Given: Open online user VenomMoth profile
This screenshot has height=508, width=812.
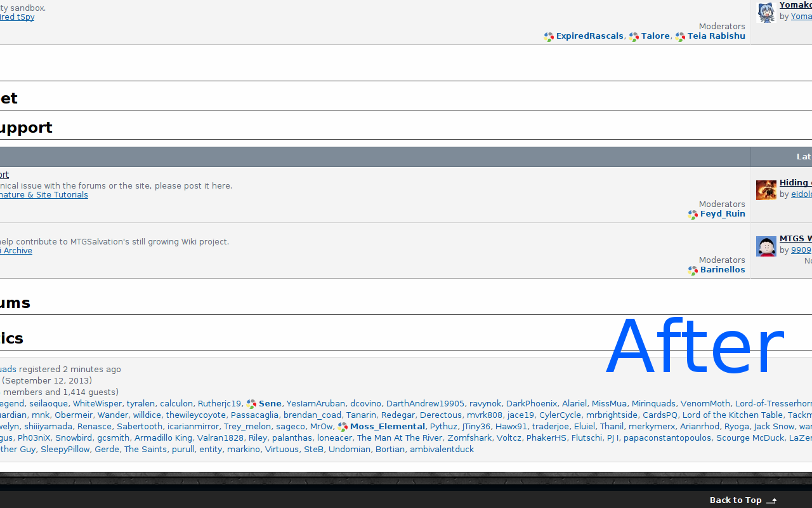Looking at the screenshot, I should [x=705, y=404].
